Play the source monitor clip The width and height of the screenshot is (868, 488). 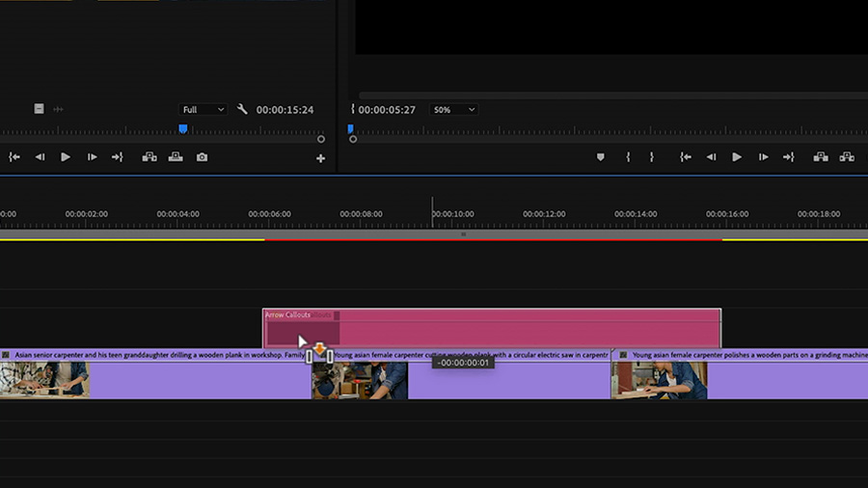[x=66, y=157]
